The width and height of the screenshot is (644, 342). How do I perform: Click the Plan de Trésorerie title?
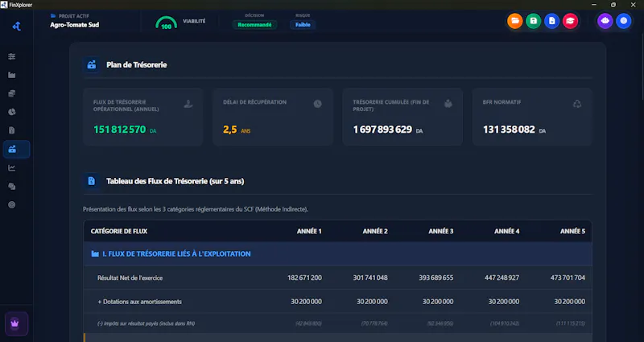tap(136, 65)
